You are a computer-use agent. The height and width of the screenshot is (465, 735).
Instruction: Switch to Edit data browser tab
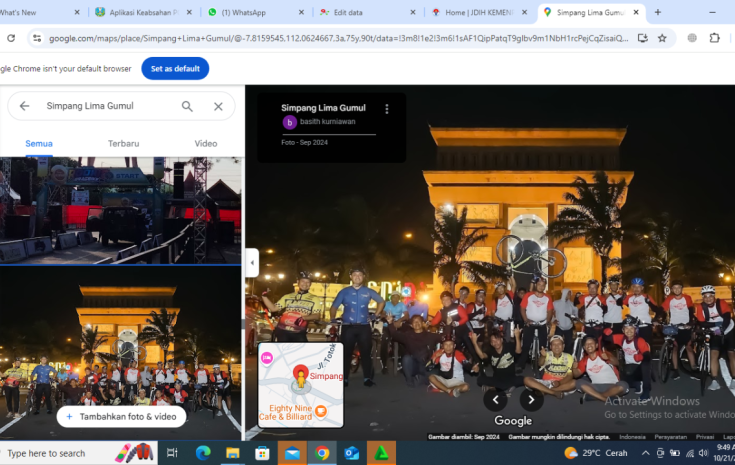pyautogui.click(x=368, y=13)
